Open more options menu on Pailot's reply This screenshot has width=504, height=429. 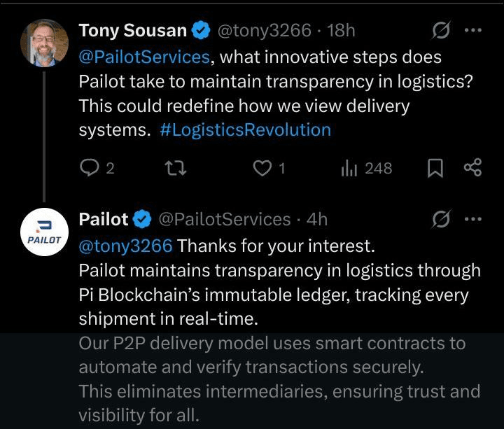[x=474, y=220]
